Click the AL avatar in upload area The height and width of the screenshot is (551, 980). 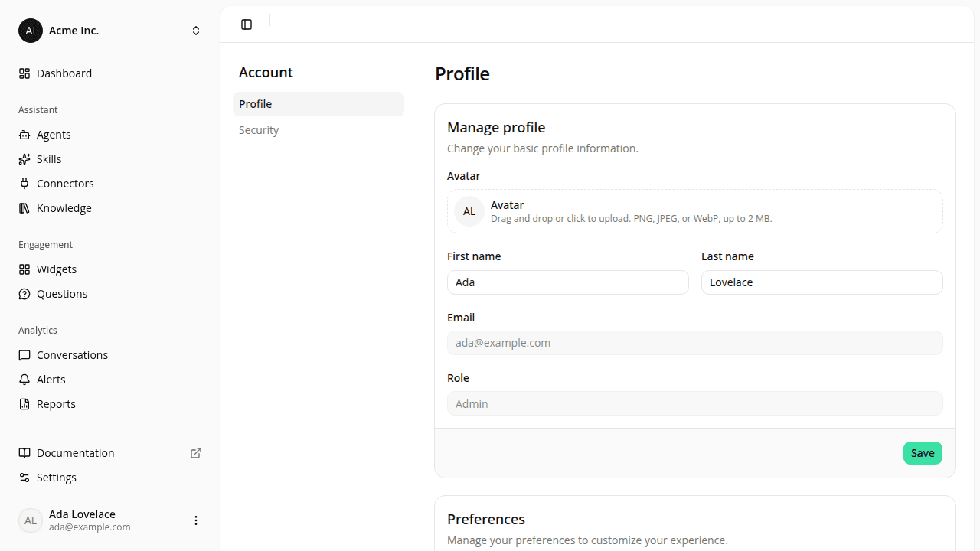[469, 211]
